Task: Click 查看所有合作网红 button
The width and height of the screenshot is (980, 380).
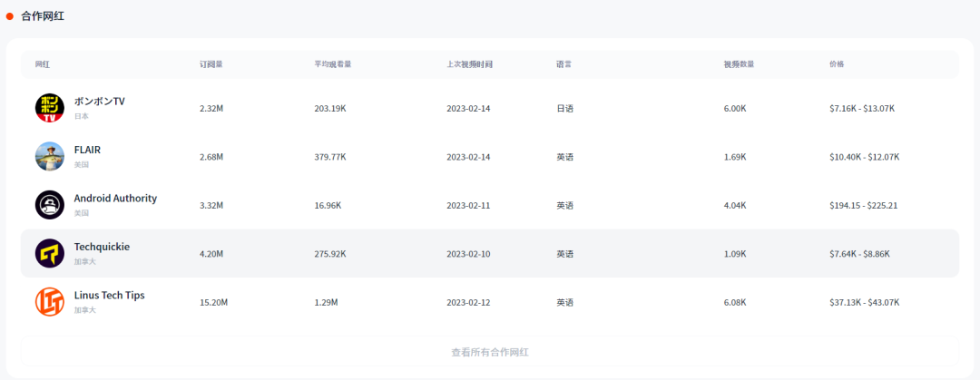Action: [490, 352]
